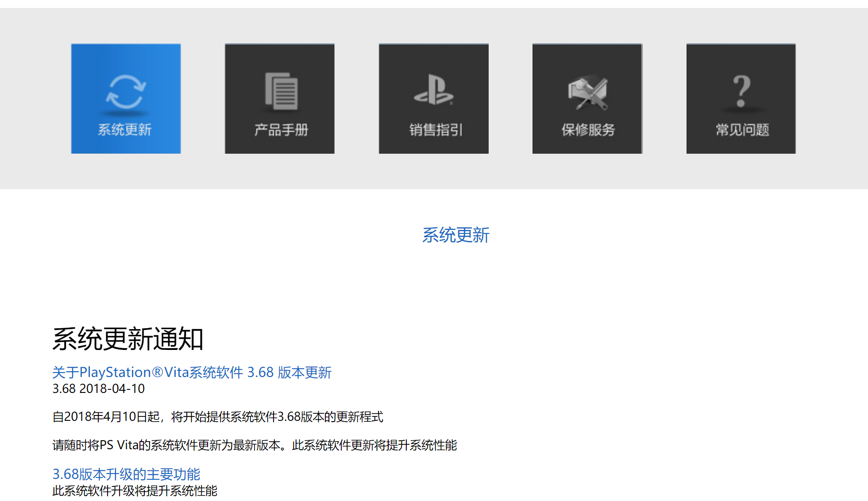Open the 3.68版本升级的主要功能 link

click(x=126, y=474)
